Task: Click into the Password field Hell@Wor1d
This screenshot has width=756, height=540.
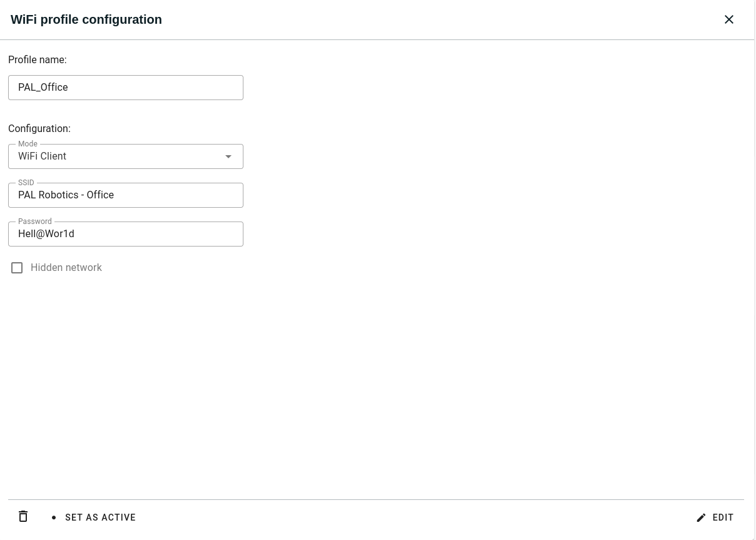Action: click(x=125, y=234)
